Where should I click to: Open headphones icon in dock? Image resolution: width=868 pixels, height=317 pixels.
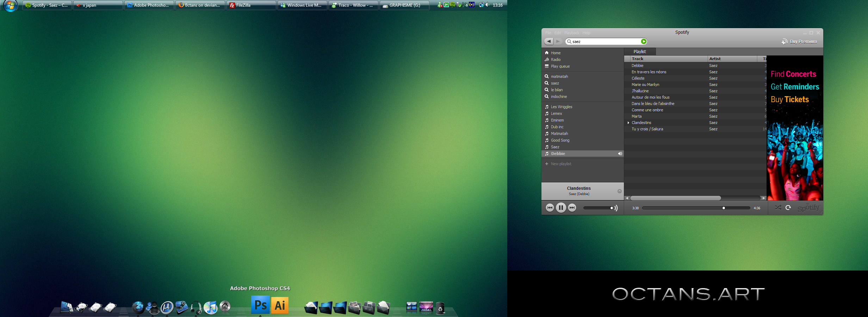pos(196,307)
